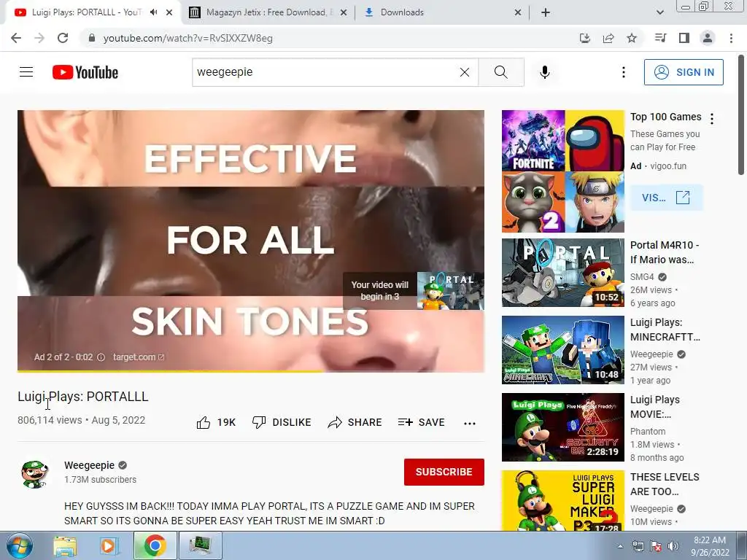Screen dimensions: 747x560
Task: Open the Portal M4R10 video thumbnail
Action: (562, 273)
